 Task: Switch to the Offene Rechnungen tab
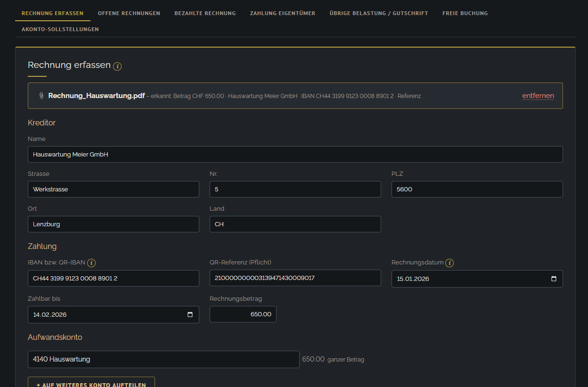[x=129, y=13]
